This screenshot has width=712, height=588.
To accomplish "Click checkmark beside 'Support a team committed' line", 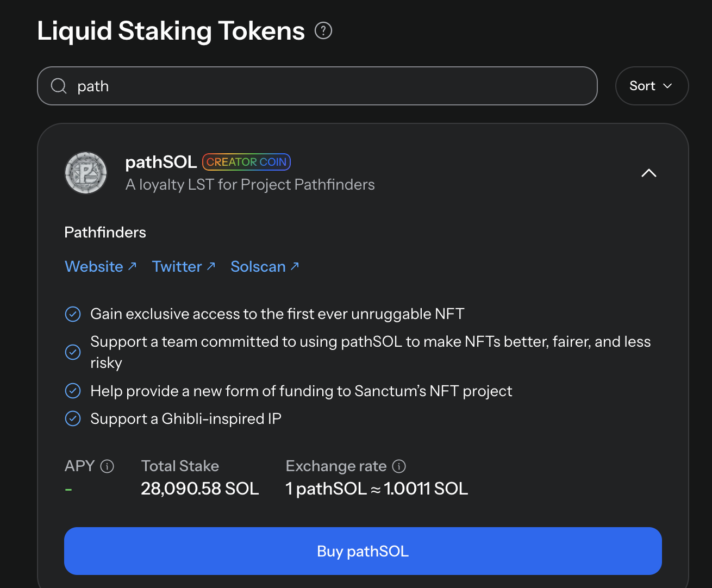I will [x=73, y=352].
